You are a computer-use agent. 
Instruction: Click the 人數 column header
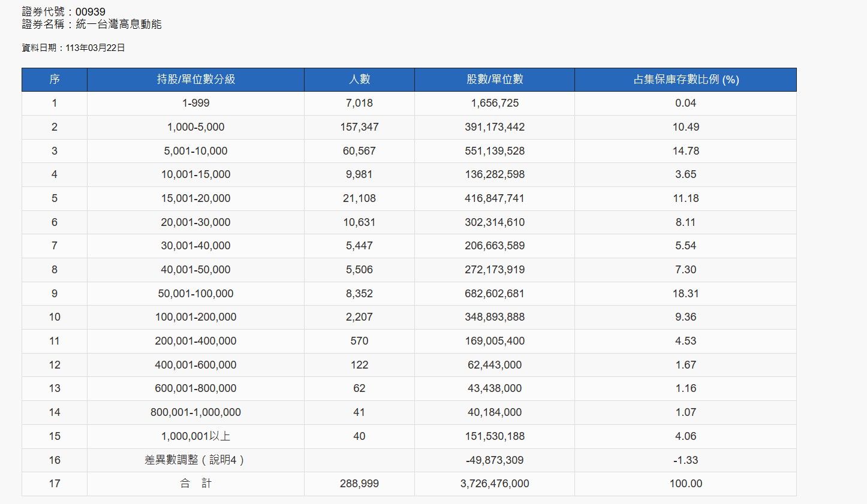(x=359, y=79)
